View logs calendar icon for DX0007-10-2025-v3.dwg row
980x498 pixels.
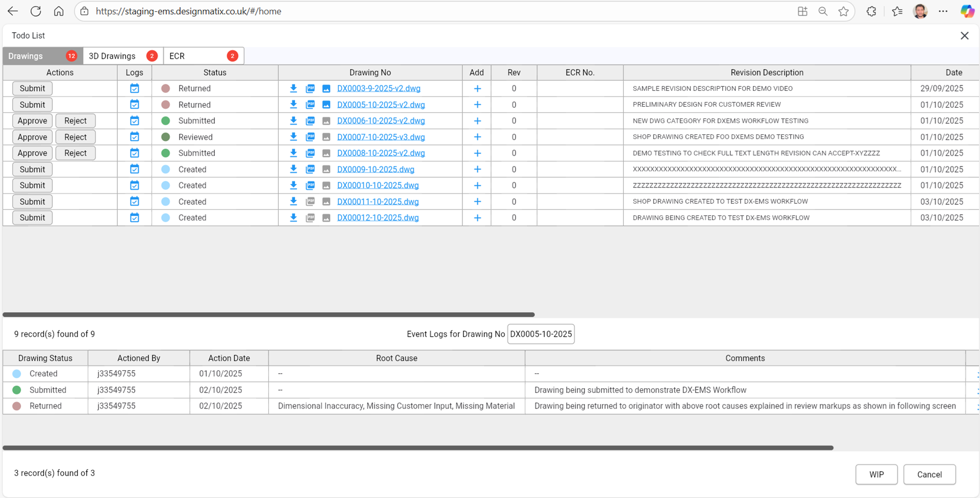coord(134,137)
